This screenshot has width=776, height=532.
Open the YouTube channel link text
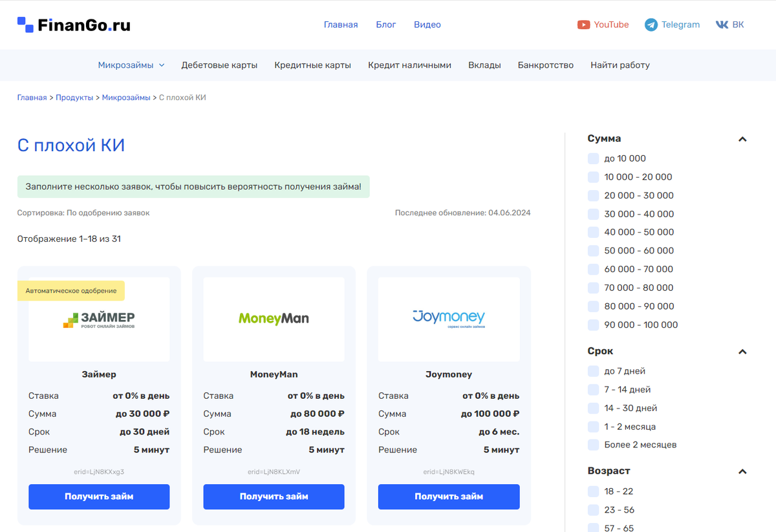(x=611, y=25)
